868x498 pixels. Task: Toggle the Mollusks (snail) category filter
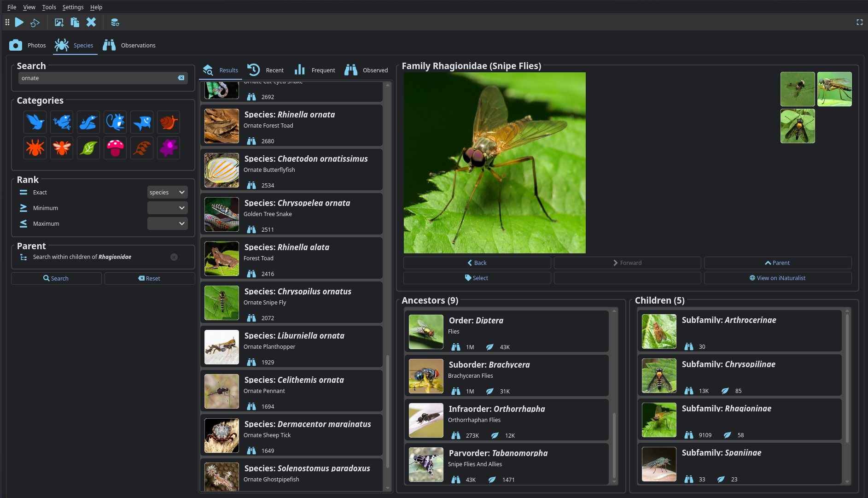pos(169,122)
